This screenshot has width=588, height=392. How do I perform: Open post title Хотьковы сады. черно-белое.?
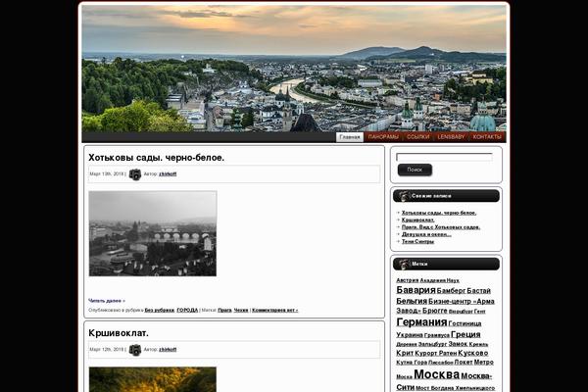[156, 158]
